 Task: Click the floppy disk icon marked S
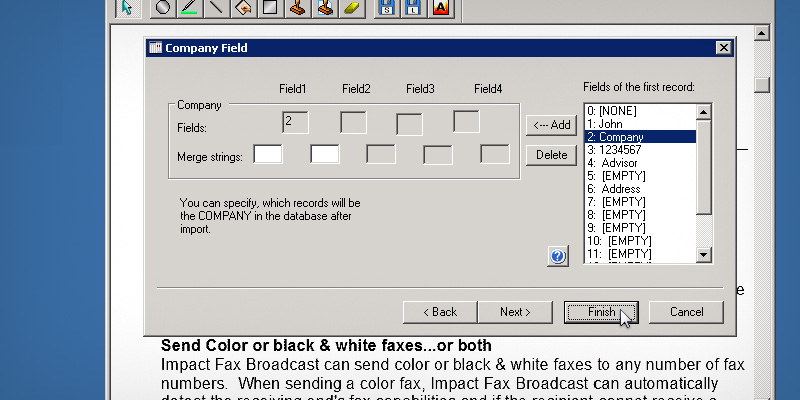387,8
